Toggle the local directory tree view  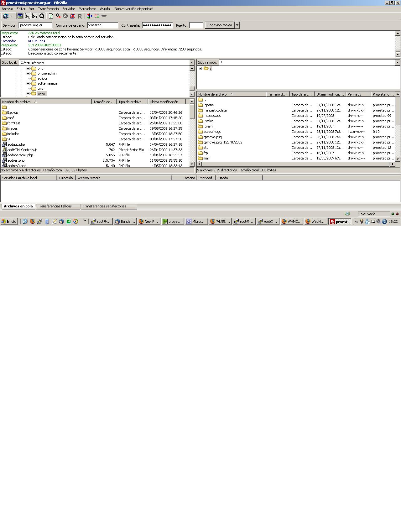pyautogui.click(x=27, y=16)
